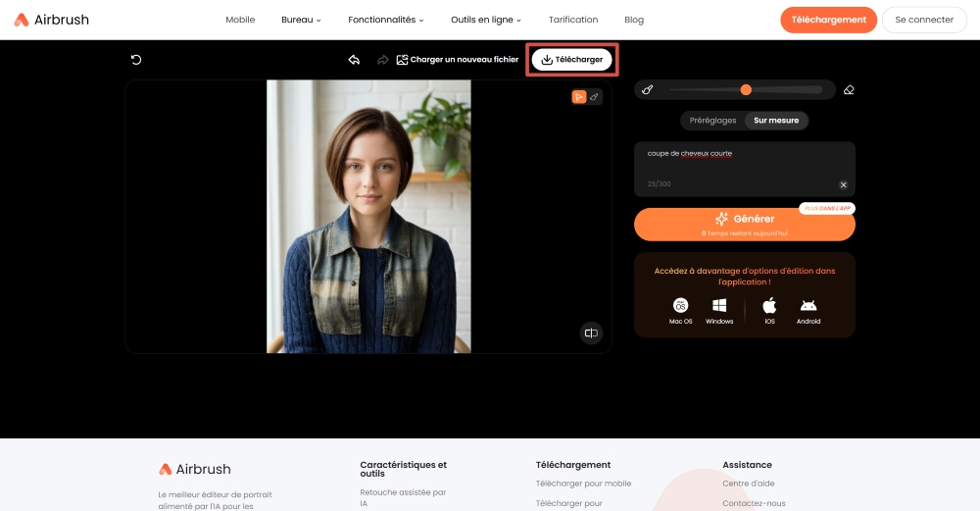Image resolution: width=980 pixels, height=511 pixels.
Task: Download the image with Télécharger button
Action: [x=572, y=60]
